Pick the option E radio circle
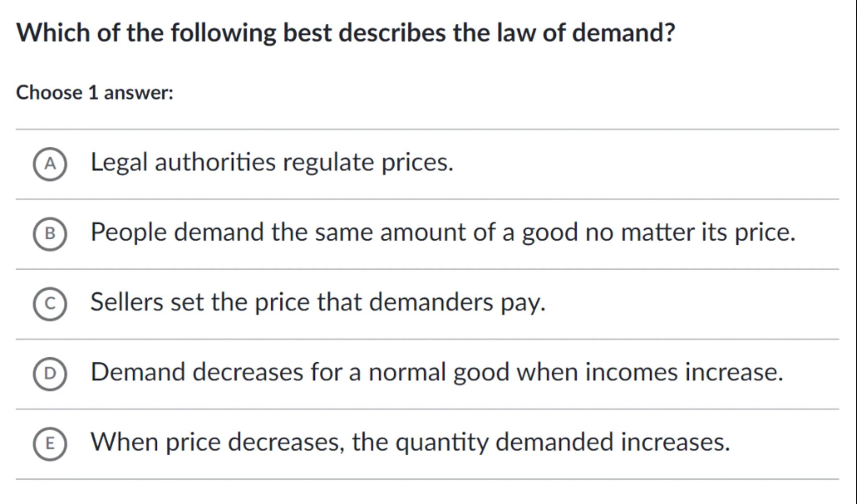 (x=50, y=443)
